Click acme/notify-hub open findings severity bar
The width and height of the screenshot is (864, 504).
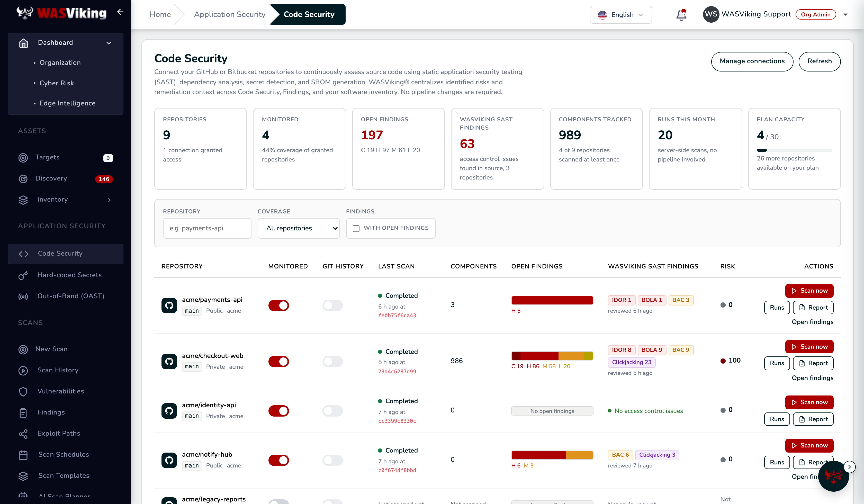(x=552, y=455)
